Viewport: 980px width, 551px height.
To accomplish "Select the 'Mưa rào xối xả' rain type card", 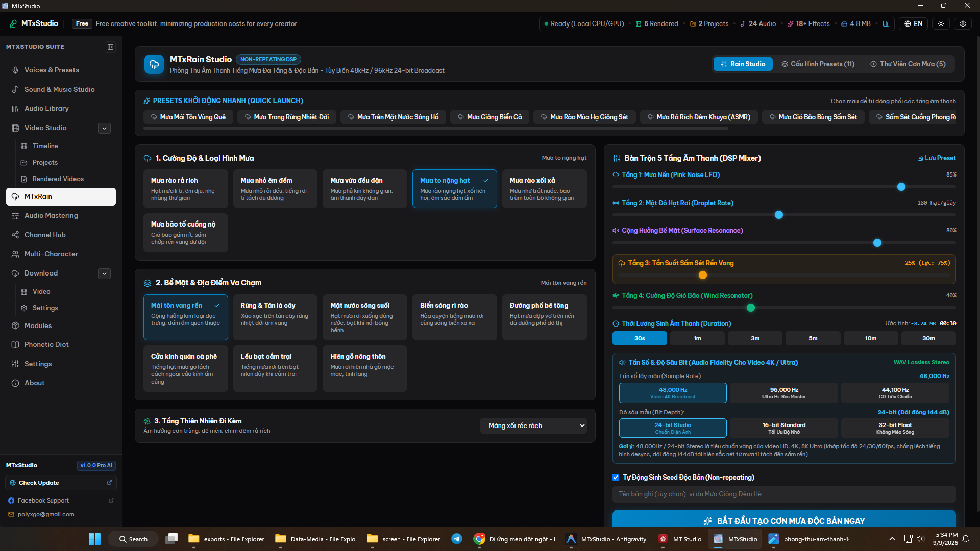I will point(544,189).
